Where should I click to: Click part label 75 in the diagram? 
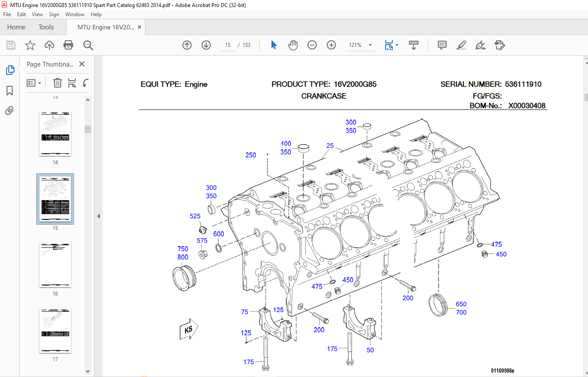pos(244,312)
